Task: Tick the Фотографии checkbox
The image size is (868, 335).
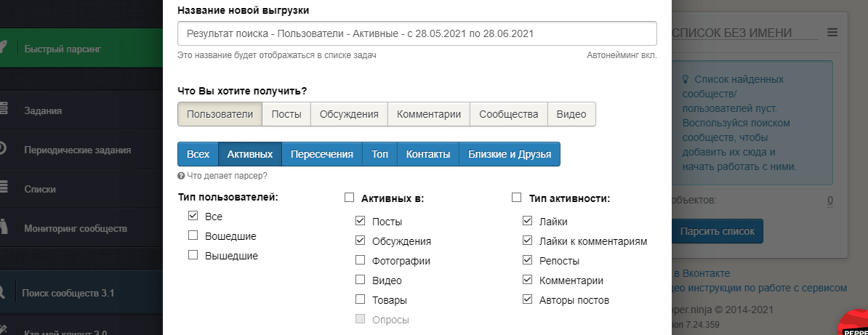Action: pyautogui.click(x=361, y=260)
